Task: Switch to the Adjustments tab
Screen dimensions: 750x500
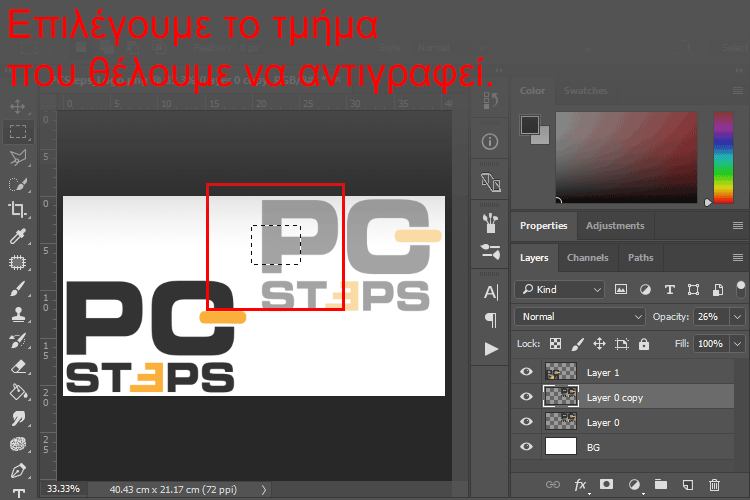Action: pyautogui.click(x=615, y=226)
